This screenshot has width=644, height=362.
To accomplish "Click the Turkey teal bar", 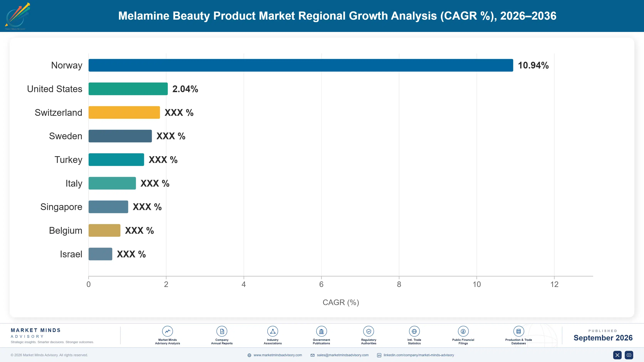I will point(116,159).
